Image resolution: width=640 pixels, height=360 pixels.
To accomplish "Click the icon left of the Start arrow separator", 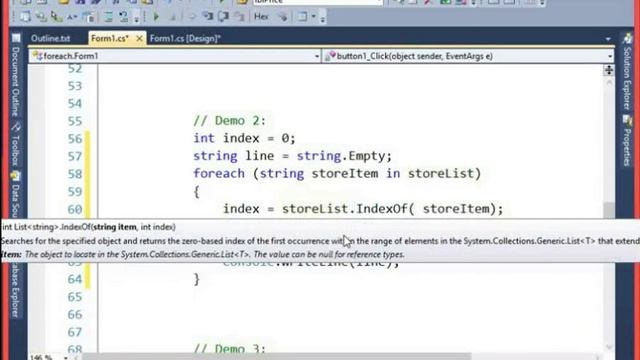I will coord(124,17).
